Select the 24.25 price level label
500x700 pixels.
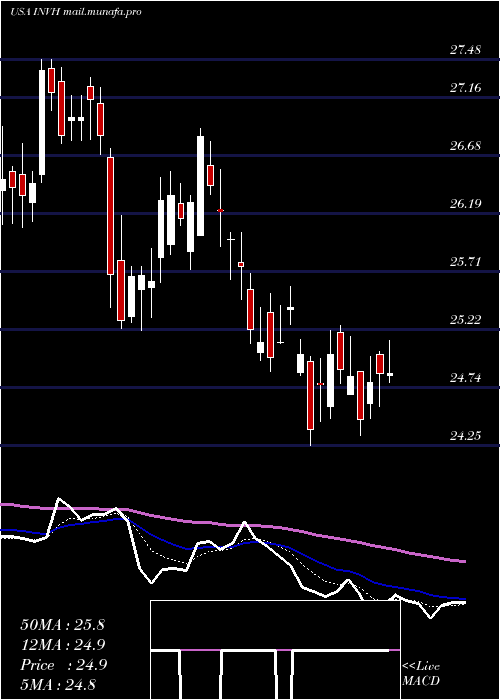465,436
